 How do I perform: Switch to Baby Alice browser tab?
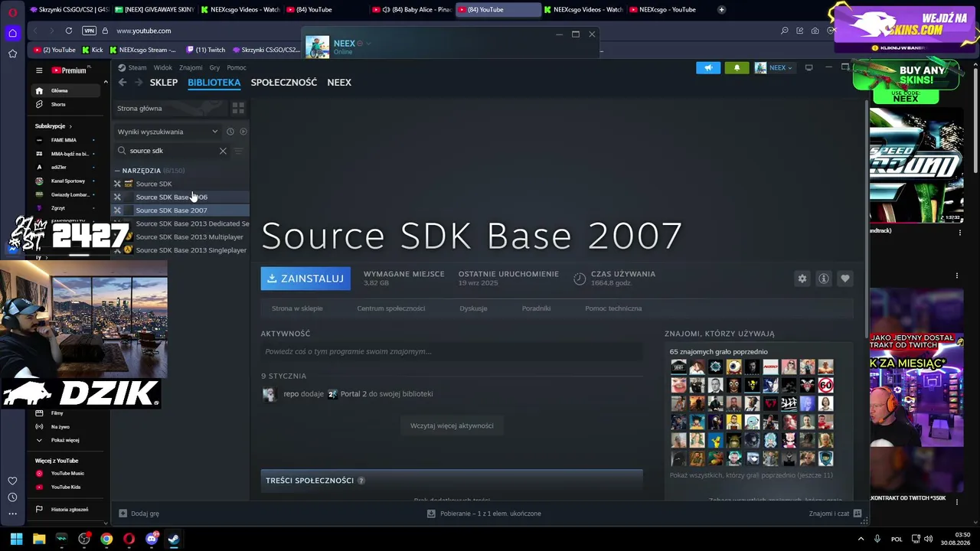[412, 10]
